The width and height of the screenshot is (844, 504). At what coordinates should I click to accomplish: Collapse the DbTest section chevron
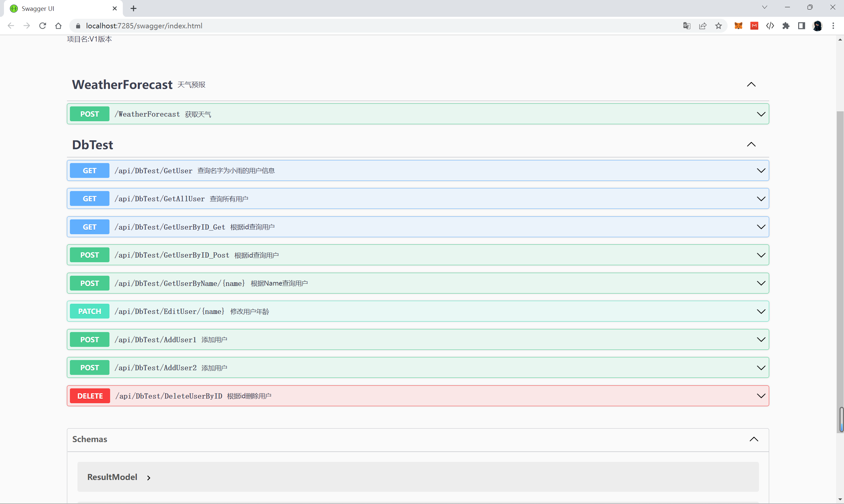[751, 145]
